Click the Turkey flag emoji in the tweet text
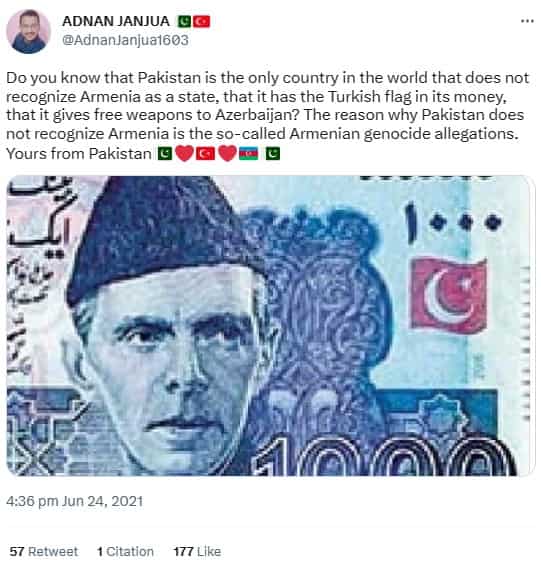Screen dimensions: 541x566 [205, 154]
